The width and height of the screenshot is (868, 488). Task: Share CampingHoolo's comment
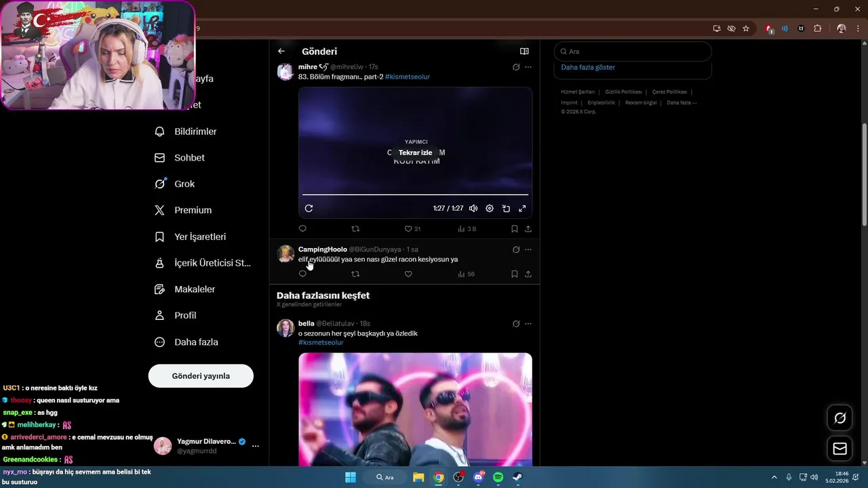(528, 274)
